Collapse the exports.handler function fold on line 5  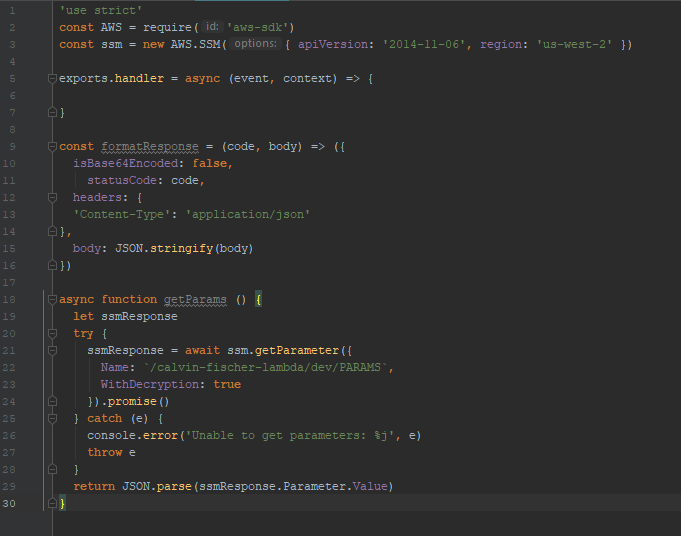(x=52, y=79)
